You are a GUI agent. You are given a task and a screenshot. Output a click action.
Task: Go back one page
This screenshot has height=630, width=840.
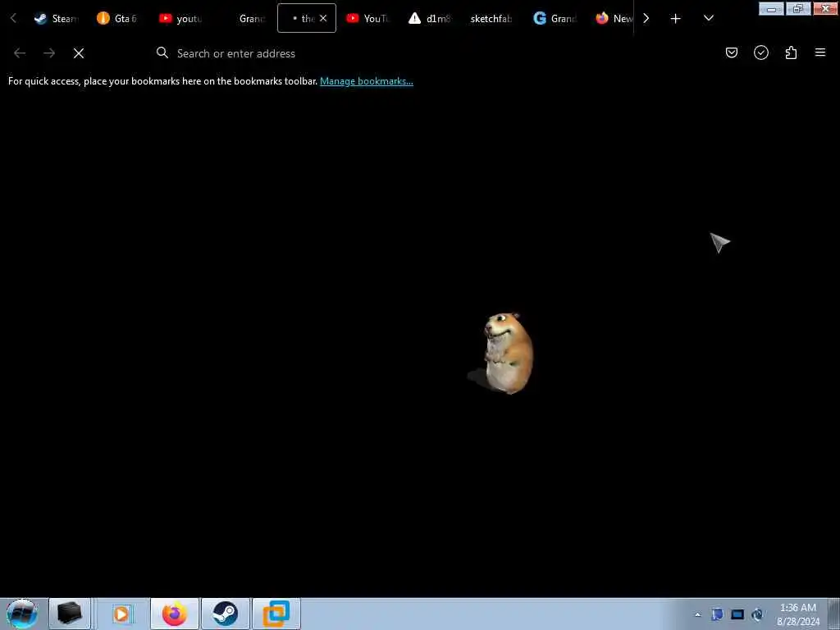pos(20,53)
